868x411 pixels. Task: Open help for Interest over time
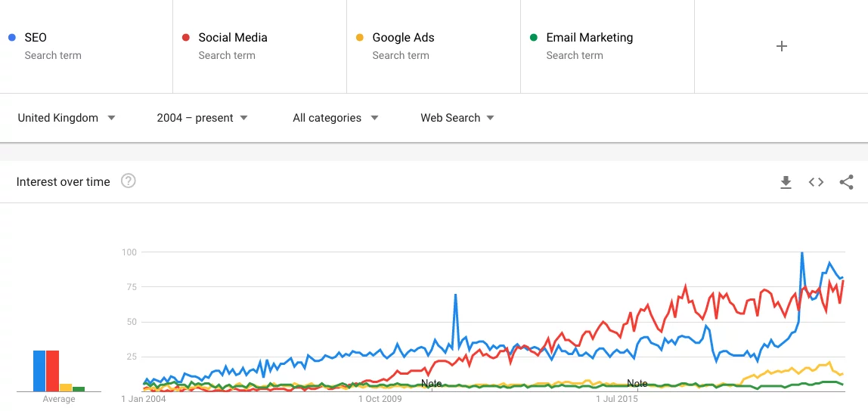point(129,181)
